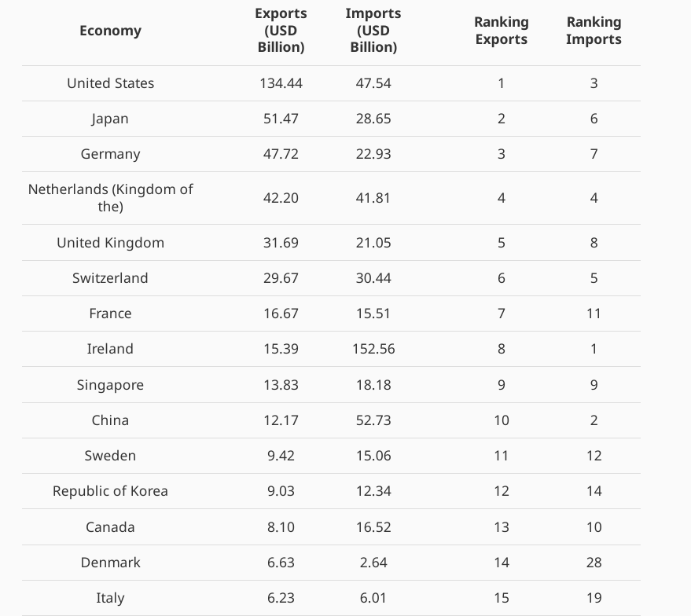
Task: Select Canada imports value 16.52
Action: 373,527
